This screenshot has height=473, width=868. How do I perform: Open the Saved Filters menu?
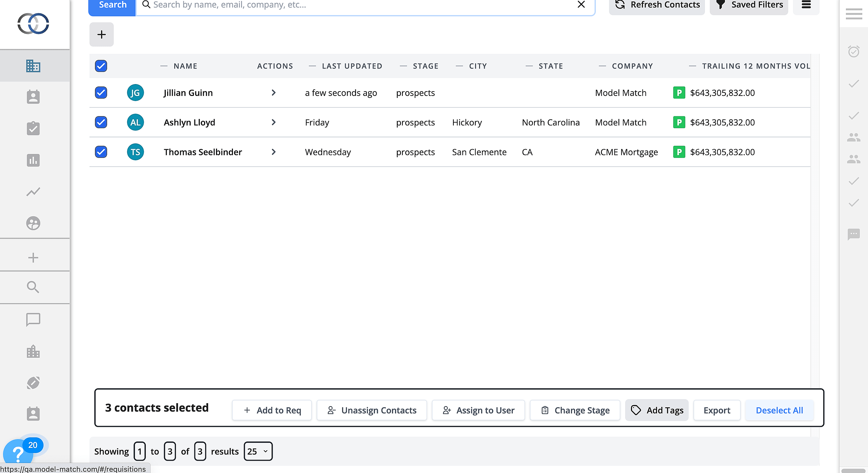[x=749, y=5]
